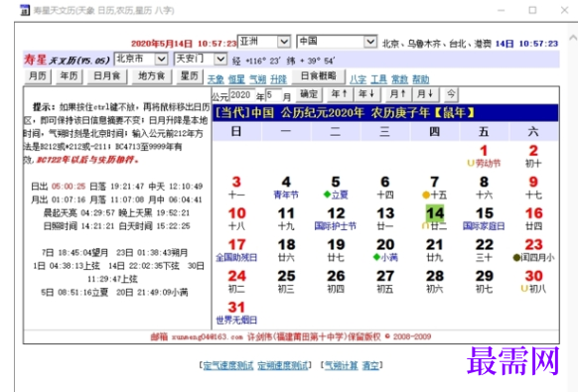Select May 5 立夏 in calendar
The image size is (578, 392).
tap(336, 188)
